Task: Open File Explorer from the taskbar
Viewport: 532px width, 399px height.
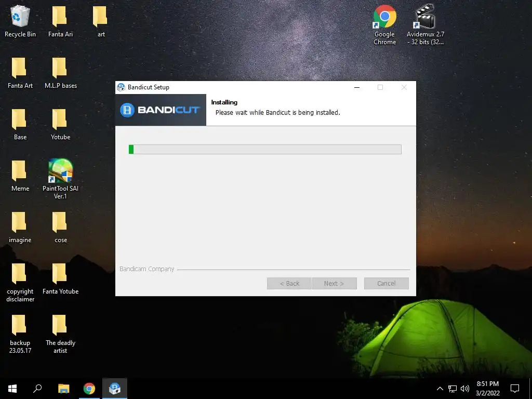Action: coord(63,389)
